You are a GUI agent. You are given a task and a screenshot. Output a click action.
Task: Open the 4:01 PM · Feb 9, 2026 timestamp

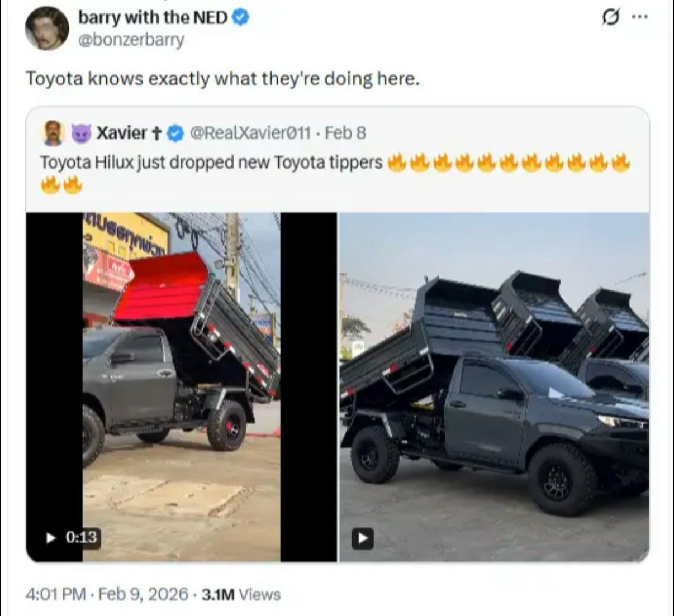pos(107,594)
